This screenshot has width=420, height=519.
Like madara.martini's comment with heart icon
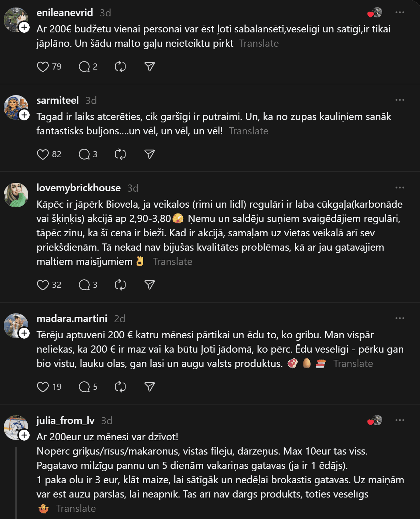[43, 387]
